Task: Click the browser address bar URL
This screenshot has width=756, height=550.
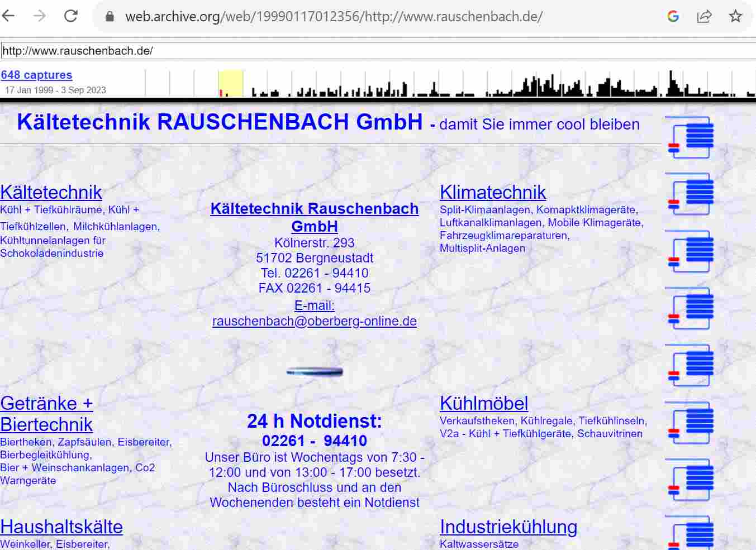Action: pos(334,17)
